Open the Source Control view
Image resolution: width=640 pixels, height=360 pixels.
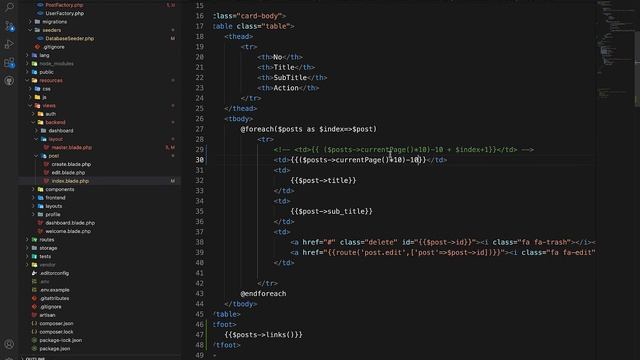pos(9,26)
